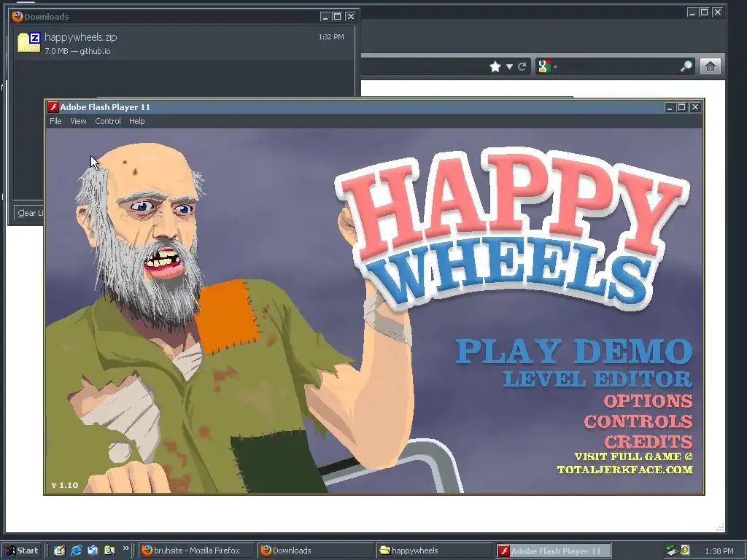Click the magnifier quick launch icon

(x=109, y=551)
